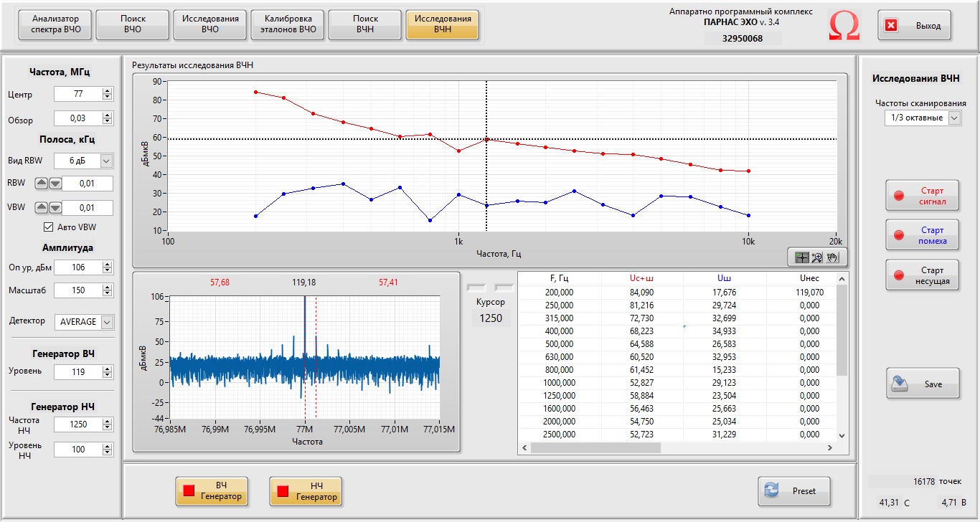Click table cell 119,070 in Uнес column
Viewport: 980px width, 522px height.
click(809, 293)
